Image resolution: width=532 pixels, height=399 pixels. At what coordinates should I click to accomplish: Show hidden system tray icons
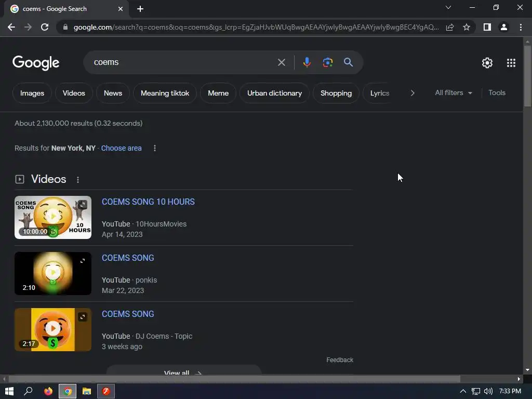point(463,391)
